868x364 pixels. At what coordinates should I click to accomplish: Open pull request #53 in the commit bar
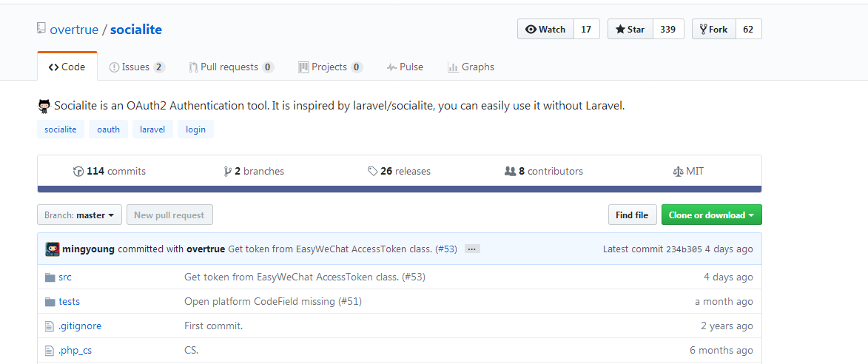pyautogui.click(x=446, y=249)
